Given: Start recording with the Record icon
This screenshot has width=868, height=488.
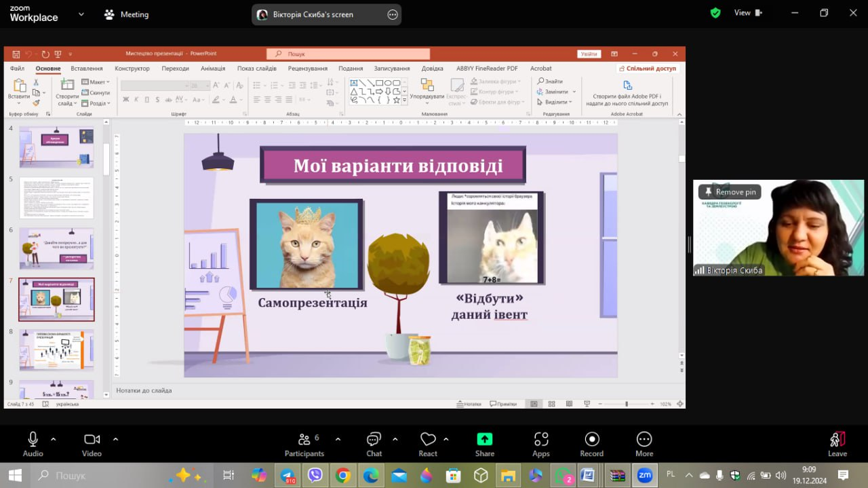Looking at the screenshot, I should click(591, 444).
